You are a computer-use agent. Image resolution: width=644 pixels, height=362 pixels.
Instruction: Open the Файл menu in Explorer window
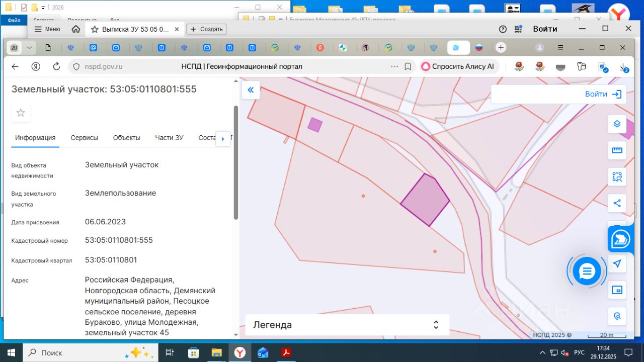click(14, 21)
